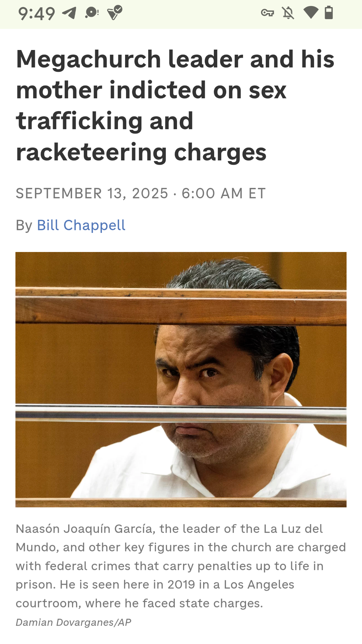Tap the word 'By' before the author name
The image size is (362, 644).
(24, 225)
